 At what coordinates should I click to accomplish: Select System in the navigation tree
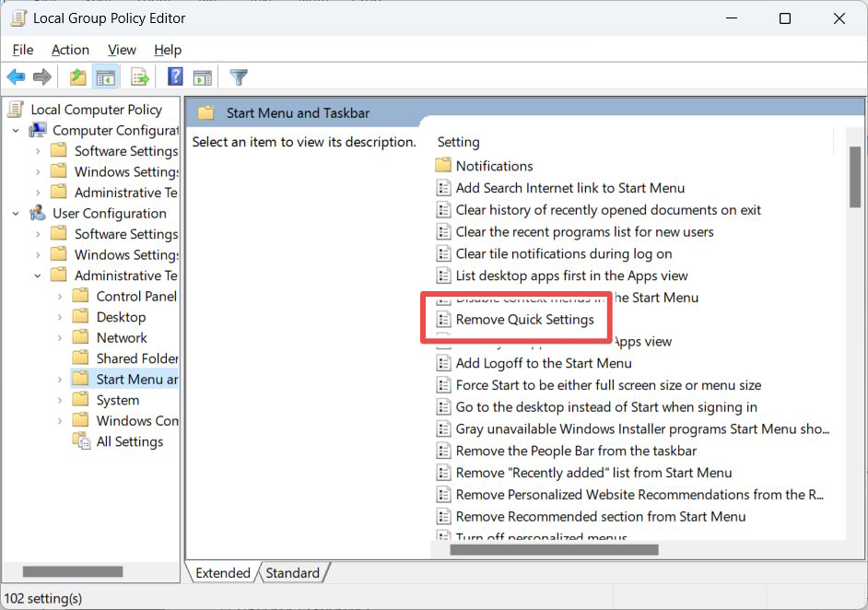tap(121, 399)
